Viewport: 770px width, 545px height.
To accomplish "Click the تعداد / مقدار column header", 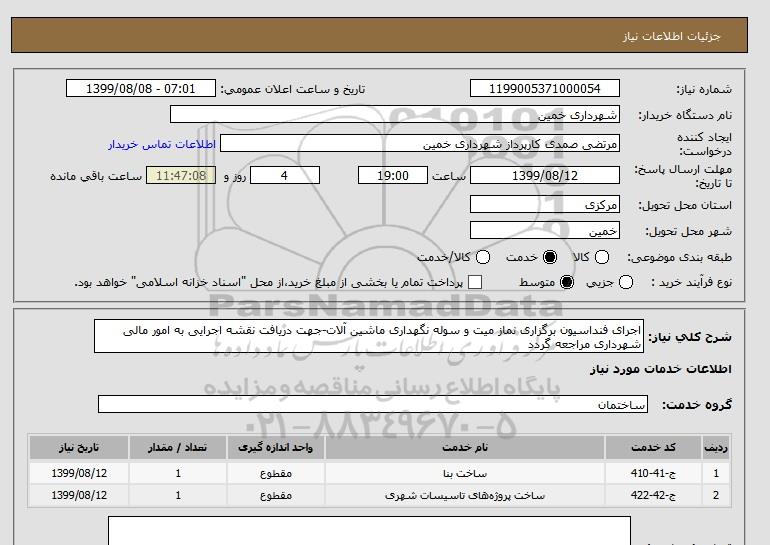I will pyautogui.click(x=178, y=447).
